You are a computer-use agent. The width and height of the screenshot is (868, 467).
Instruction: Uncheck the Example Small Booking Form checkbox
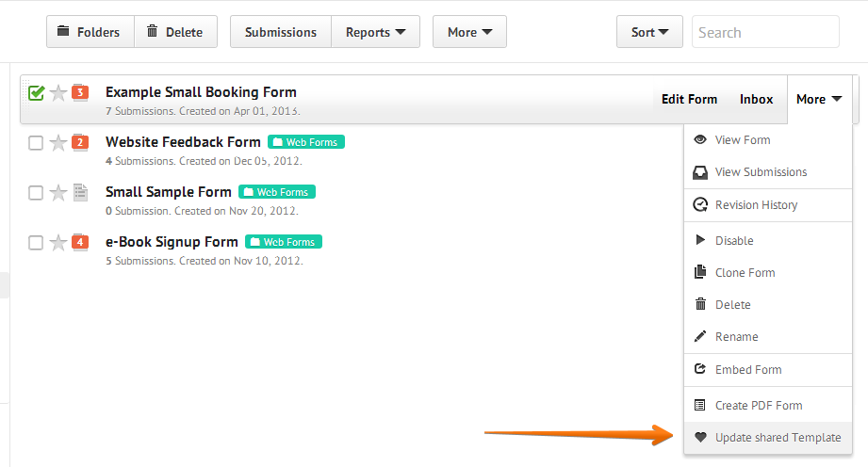(x=36, y=93)
